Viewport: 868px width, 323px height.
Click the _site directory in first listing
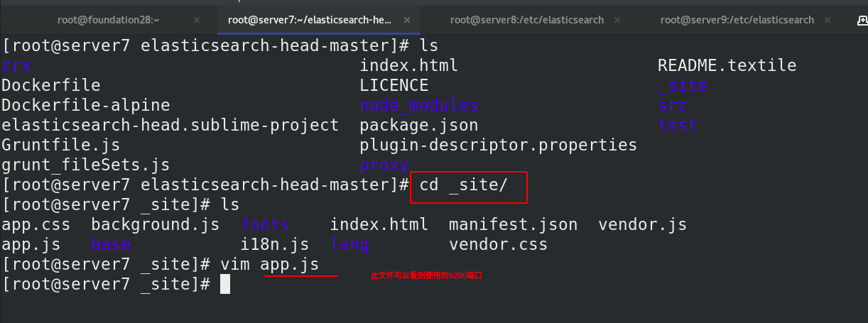point(683,86)
